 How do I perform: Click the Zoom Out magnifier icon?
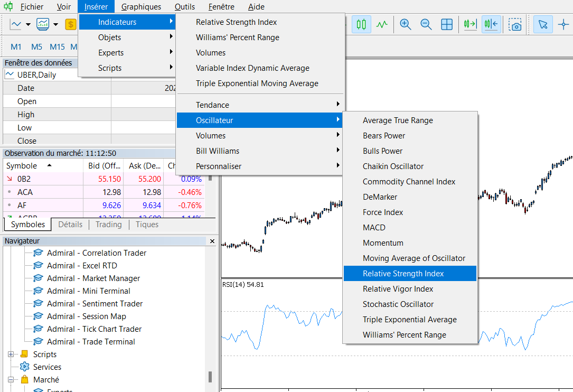[x=426, y=24]
